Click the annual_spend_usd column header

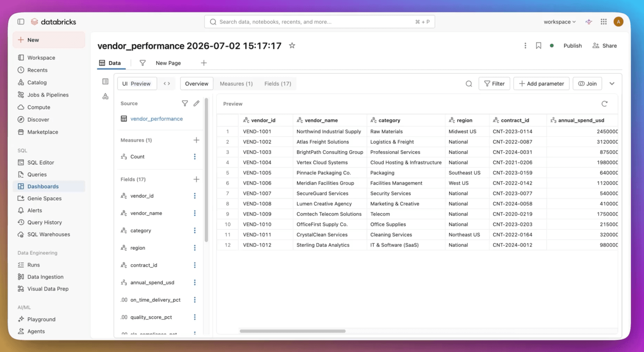(582, 120)
